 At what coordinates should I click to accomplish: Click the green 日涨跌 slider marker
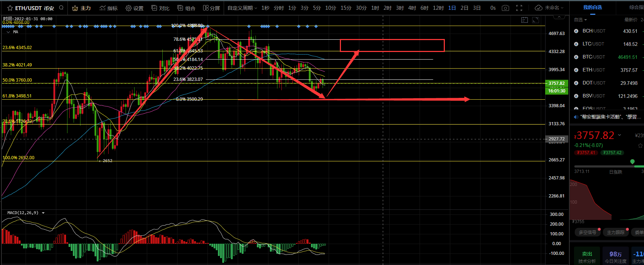point(632,162)
